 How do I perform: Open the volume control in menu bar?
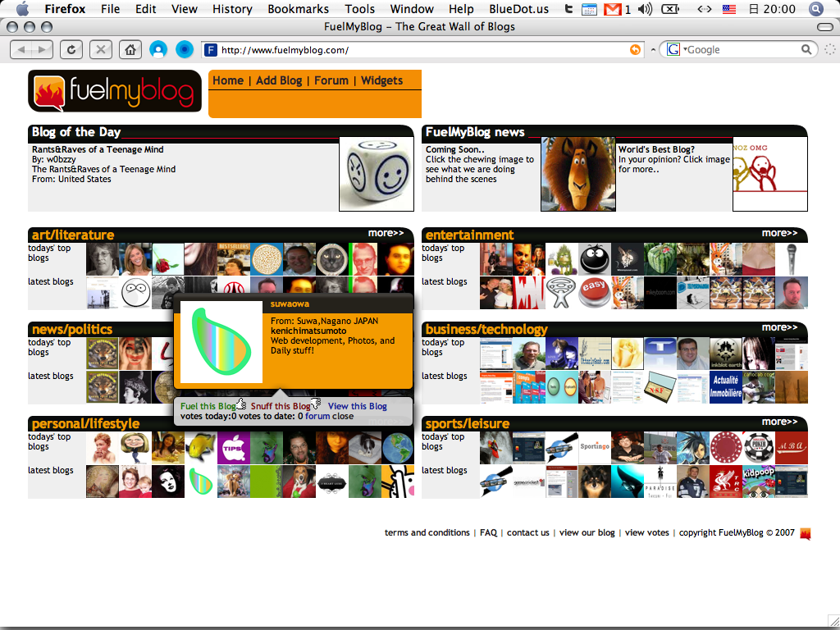click(645, 9)
